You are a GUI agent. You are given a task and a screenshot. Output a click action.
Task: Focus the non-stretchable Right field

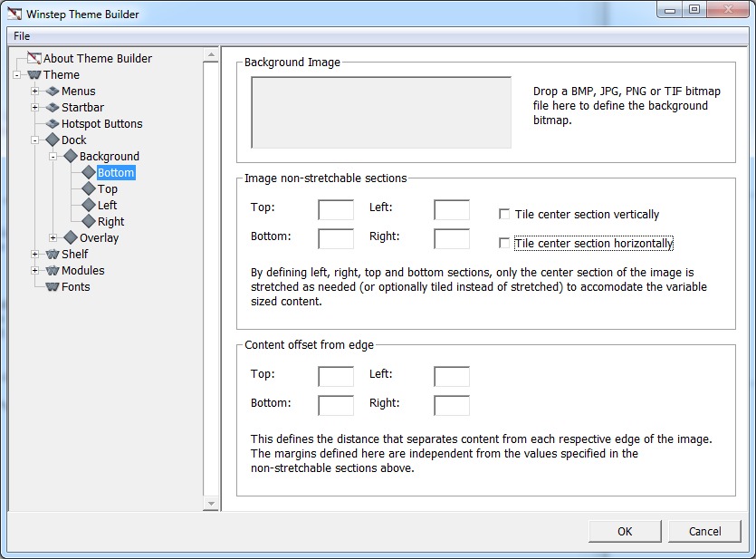tap(452, 239)
